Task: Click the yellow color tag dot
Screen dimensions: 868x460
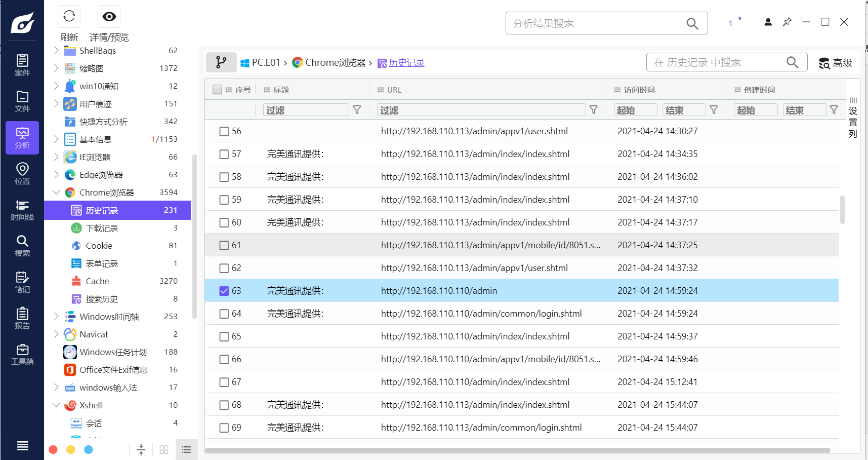Action: [71, 450]
